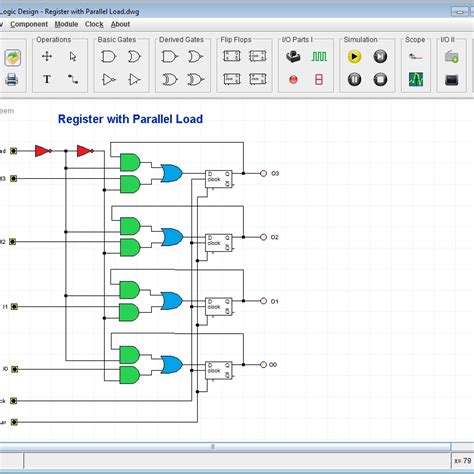
Task: Select the push button input part
Action: click(293, 57)
